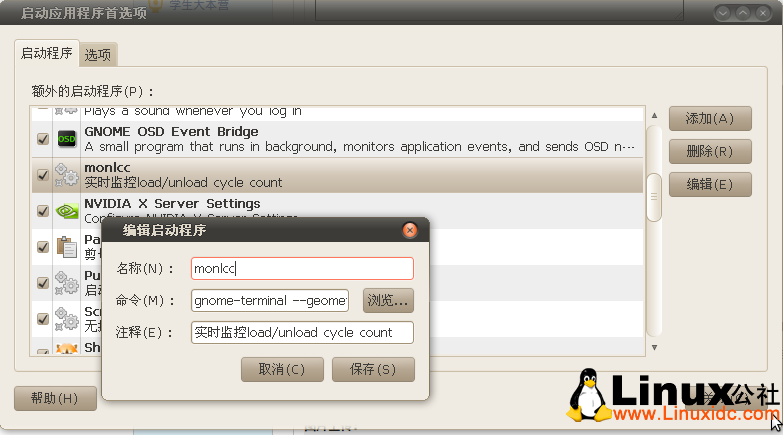Click the clipboard icon in the startup list
The width and height of the screenshot is (783, 435).
tap(67, 247)
